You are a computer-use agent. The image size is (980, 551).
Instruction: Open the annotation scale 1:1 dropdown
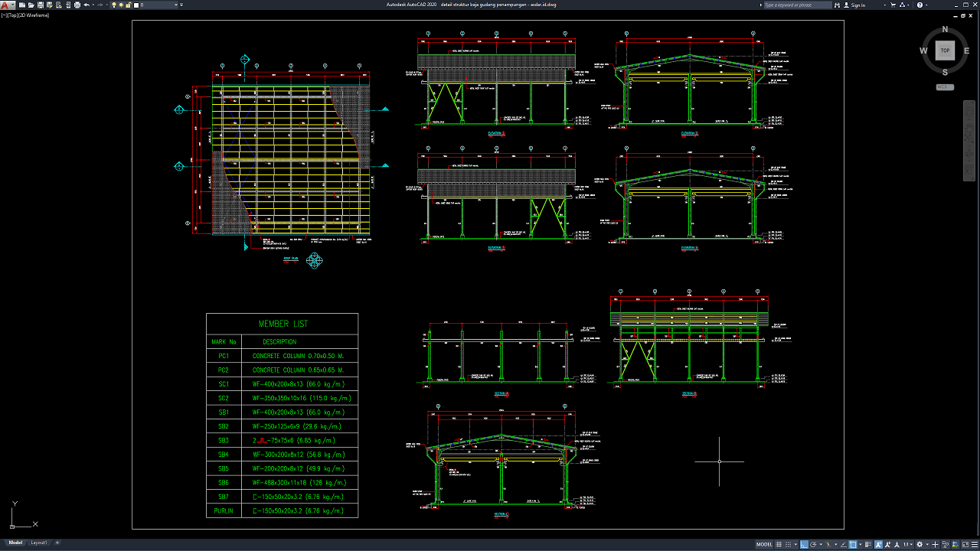pyautogui.click(x=908, y=544)
